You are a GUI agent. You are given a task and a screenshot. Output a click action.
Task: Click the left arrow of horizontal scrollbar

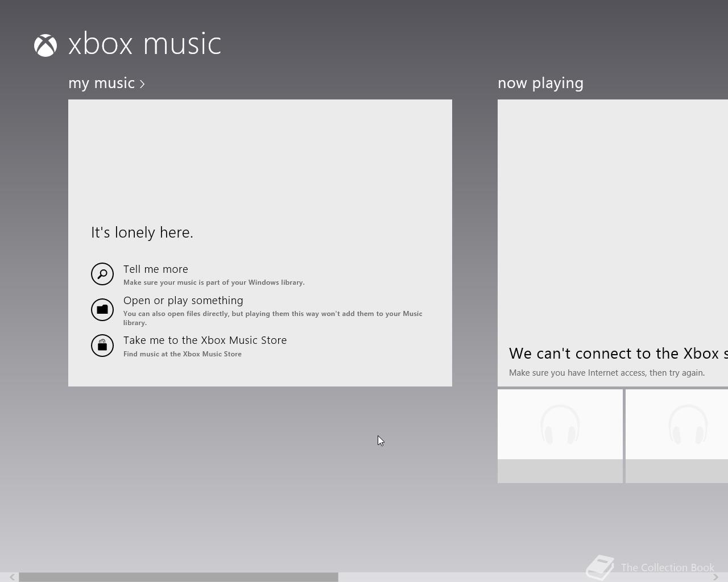11,577
